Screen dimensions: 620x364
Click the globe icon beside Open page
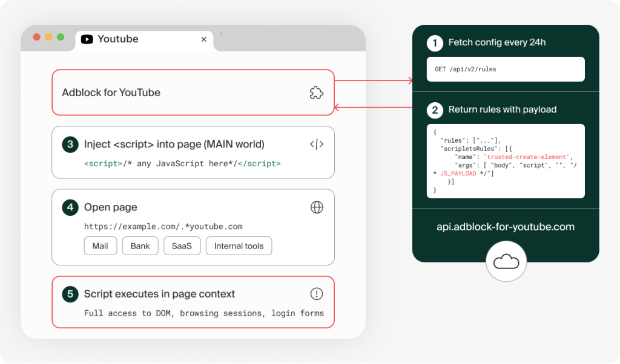[317, 207]
